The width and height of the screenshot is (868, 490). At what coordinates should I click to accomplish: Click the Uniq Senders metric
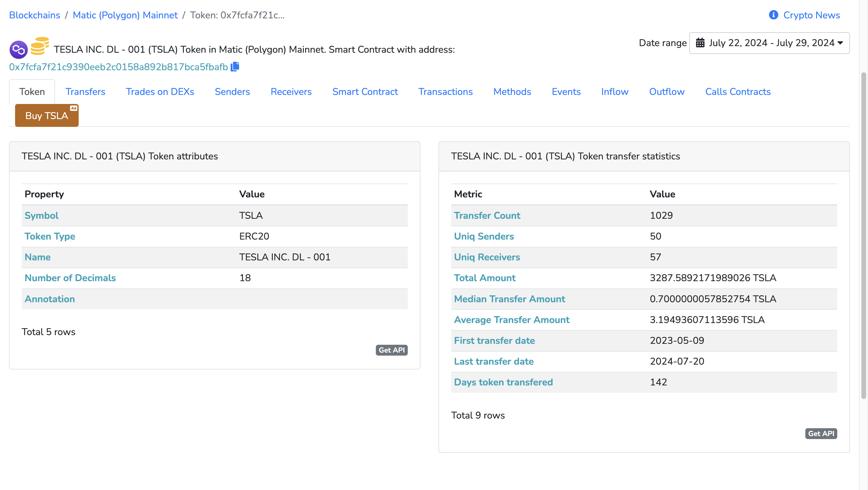click(x=484, y=236)
